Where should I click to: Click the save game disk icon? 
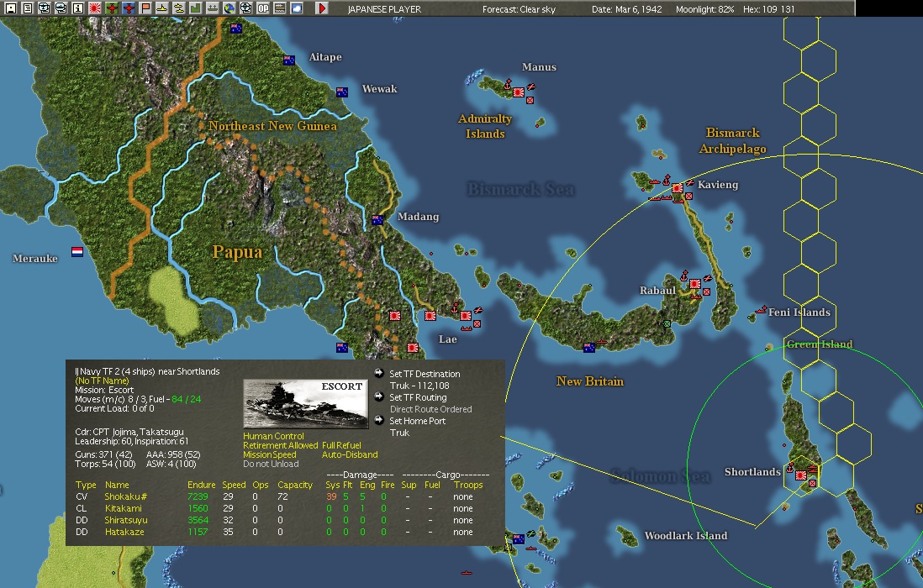coord(10,8)
